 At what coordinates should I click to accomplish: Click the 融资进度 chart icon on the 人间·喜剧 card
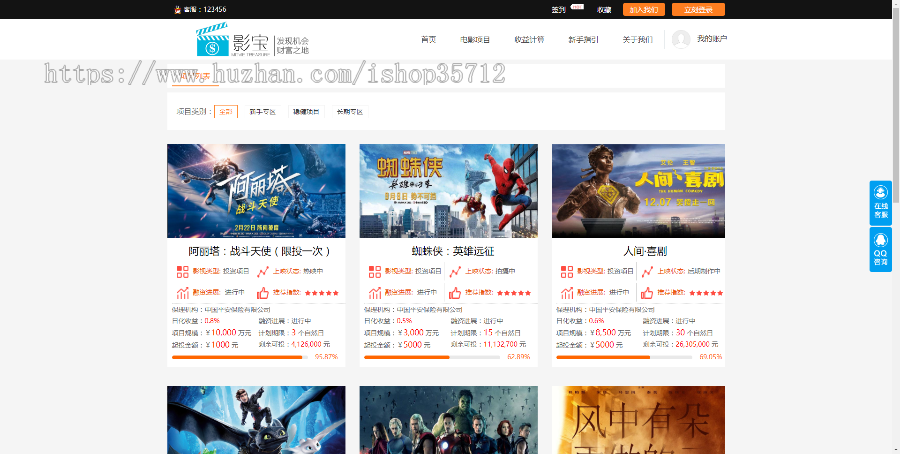point(567,293)
